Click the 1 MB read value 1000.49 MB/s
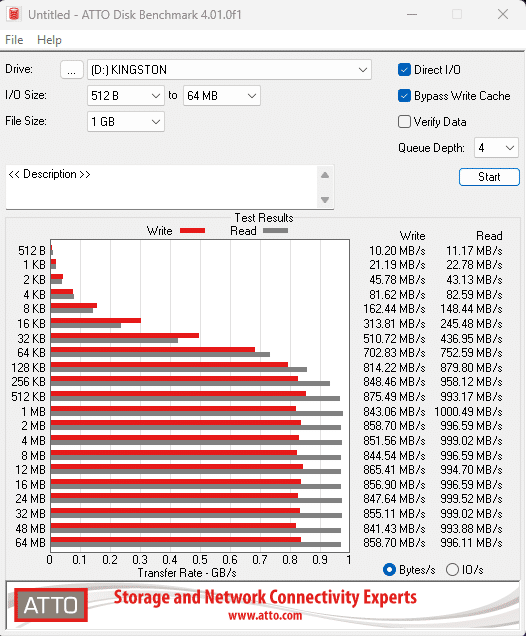The height and width of the screenshot is (636, 526). [x=468, y=412]
